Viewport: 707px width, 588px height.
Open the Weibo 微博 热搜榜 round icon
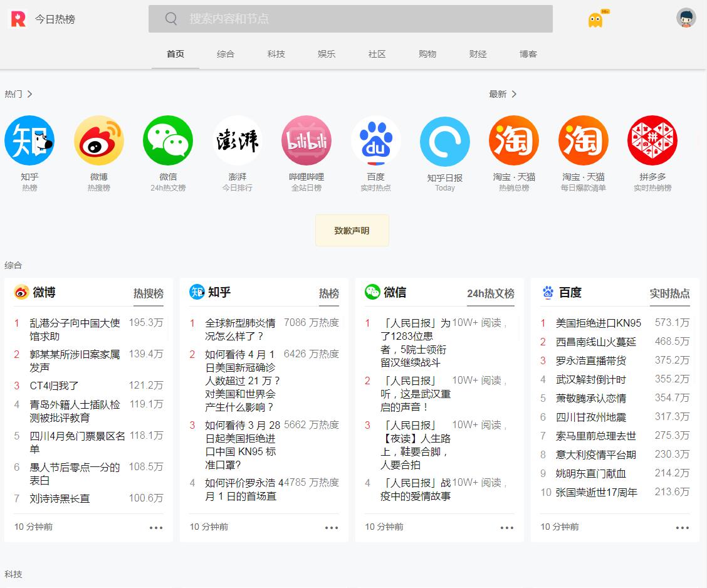pyautogui.click(x=99, y=140)
